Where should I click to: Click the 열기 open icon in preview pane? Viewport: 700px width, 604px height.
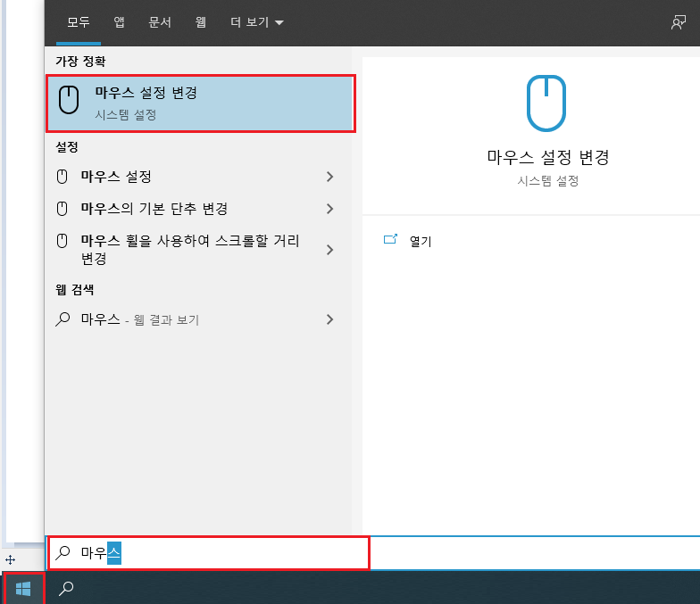[x=390, y=239]
